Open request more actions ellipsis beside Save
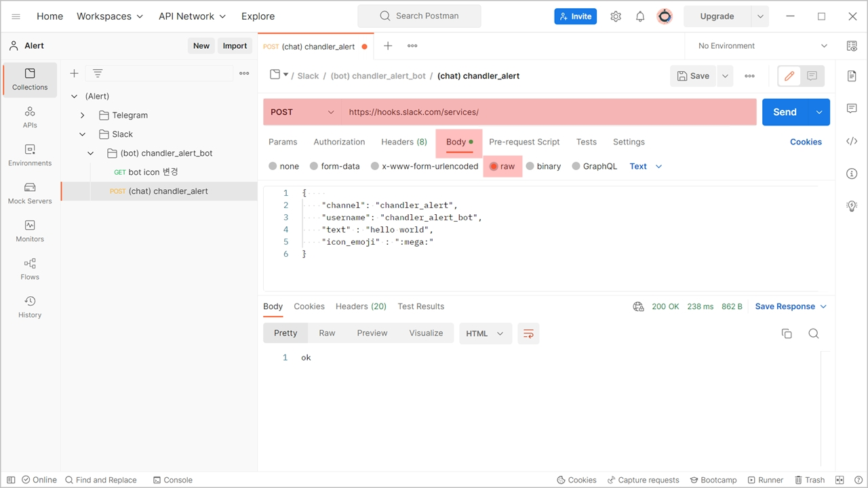This screenshot has width=868, height=488. click(749, 76)
